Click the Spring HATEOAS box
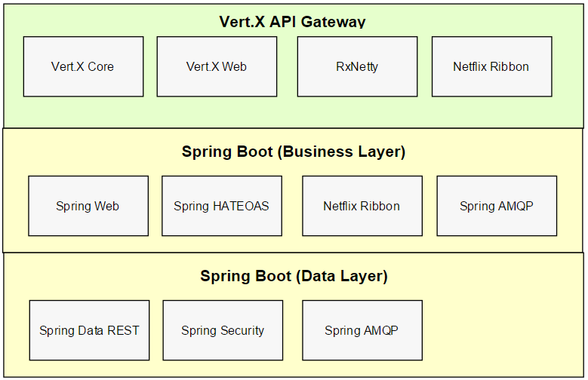The image size is (588, 380). coord(222,206)
